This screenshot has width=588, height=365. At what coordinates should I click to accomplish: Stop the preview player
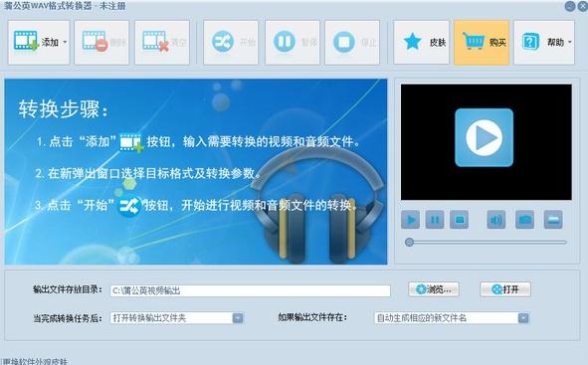tap(460, 220)
